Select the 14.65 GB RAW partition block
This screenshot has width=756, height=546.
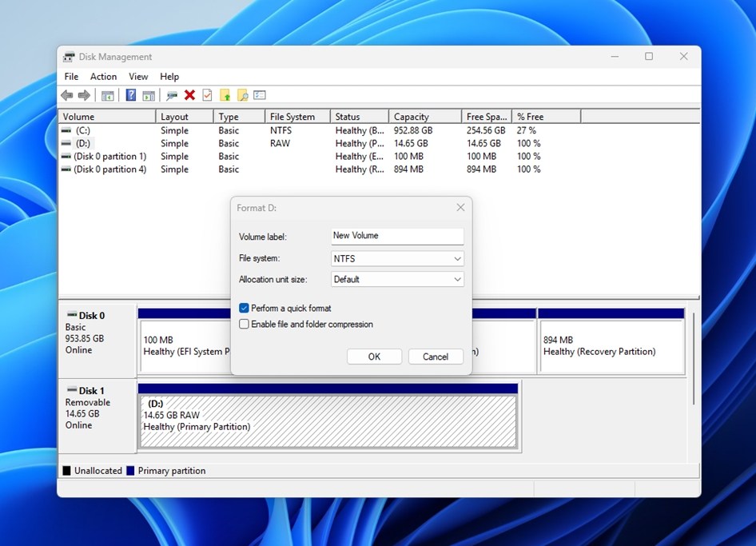coord(328,421)
